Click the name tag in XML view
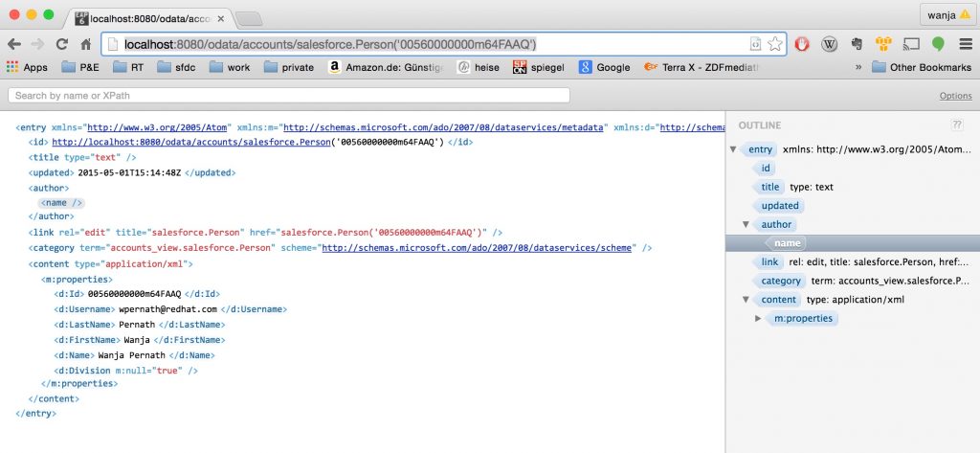980x453 pixels. coord(61,203)
